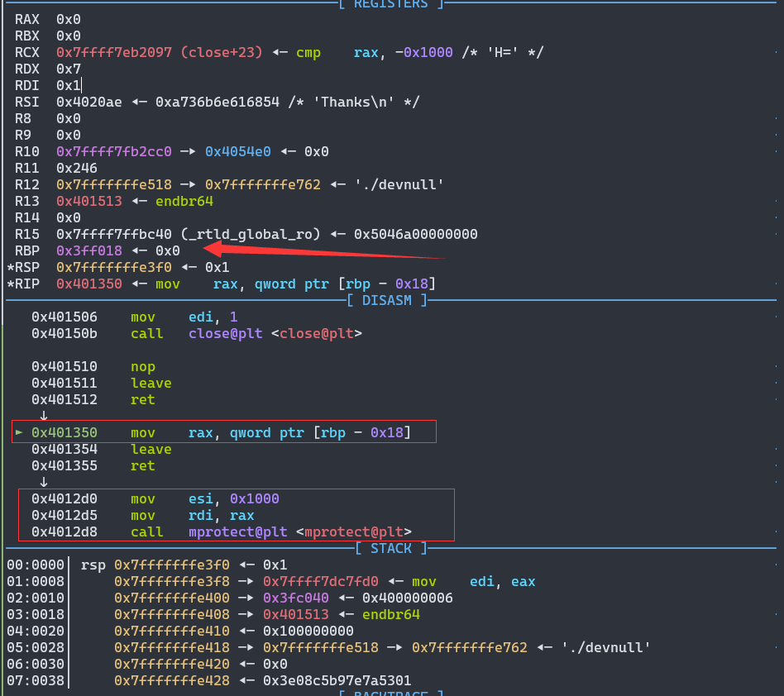The height and width of the screenshot is (696, 784).
Task: Click the call close@plt instruction
Action: [246, 334]
